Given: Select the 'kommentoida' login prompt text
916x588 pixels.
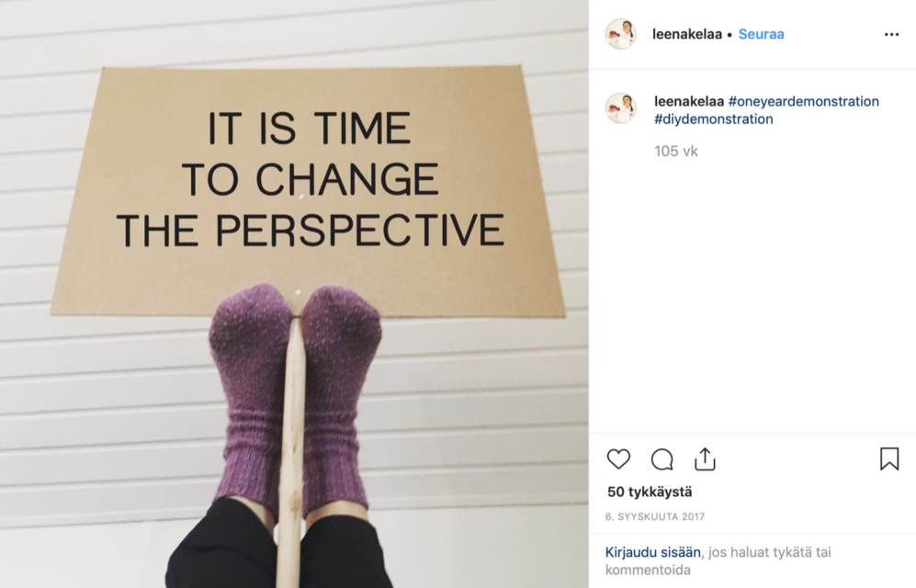Looking at the screenshot, I should point(648,570).
